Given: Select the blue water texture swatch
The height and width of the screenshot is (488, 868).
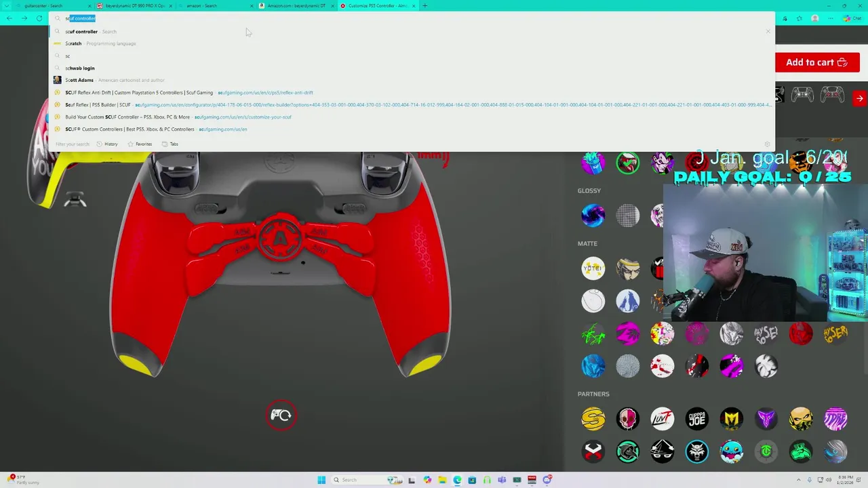Looking at the screenshot, I should click(593, 366).
